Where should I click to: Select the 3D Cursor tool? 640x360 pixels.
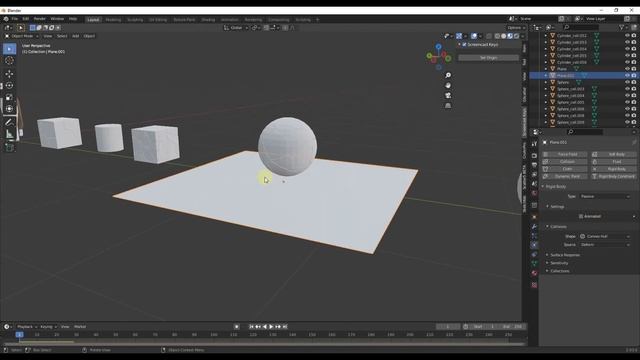tap(9, 60)
